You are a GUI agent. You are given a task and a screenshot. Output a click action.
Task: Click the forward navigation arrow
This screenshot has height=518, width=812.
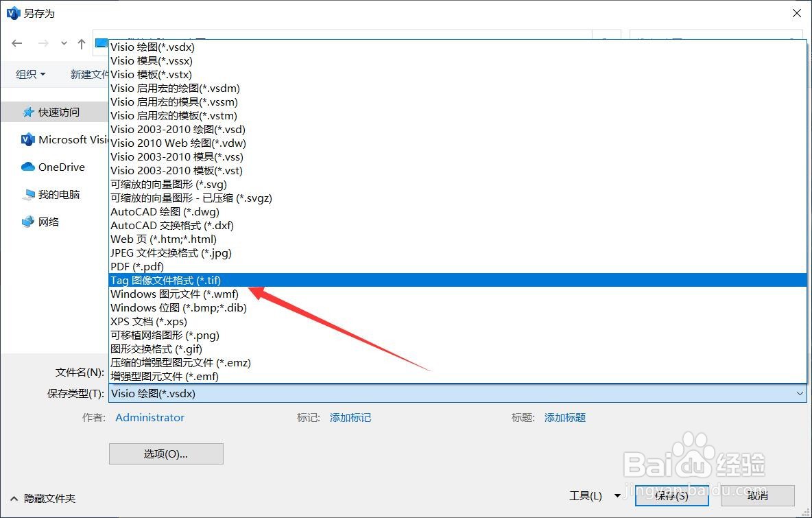(43, 43)
